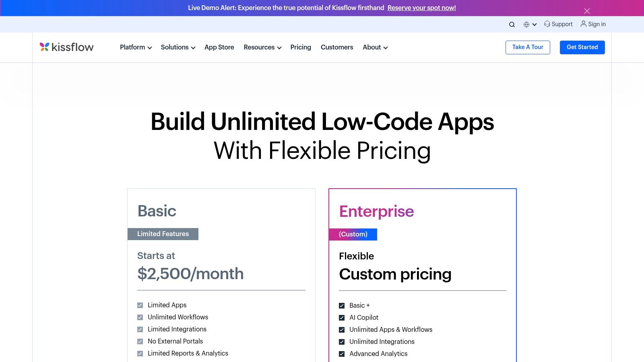Toggle the Unlimited Integrations checkbox
Image resolution: width=644 pixels, height=362 pixels.
tap(342, 341)
